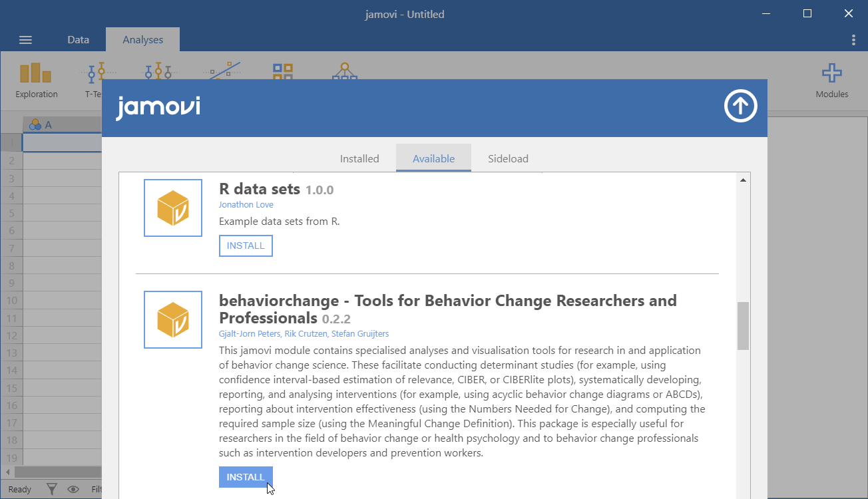Select spreadsheet row header 16
Viewport: 868px width, 499px height.
tap(11, 405)
